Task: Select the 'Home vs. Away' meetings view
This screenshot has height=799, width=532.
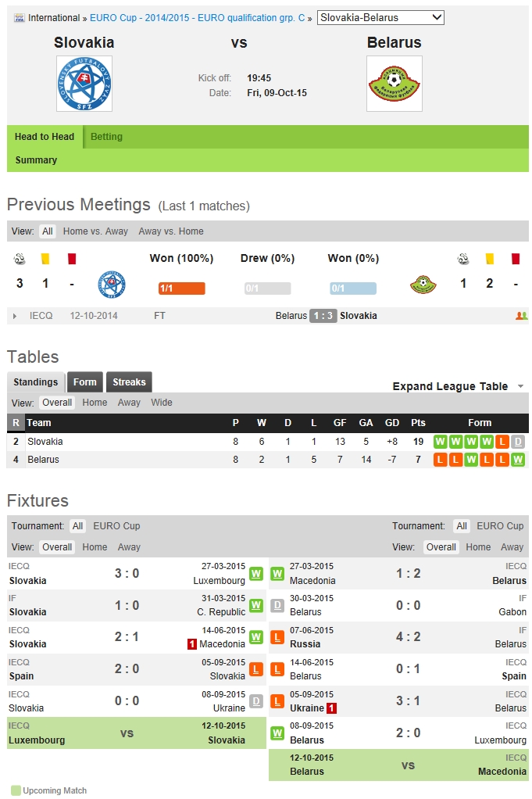Action: point(95,231)
